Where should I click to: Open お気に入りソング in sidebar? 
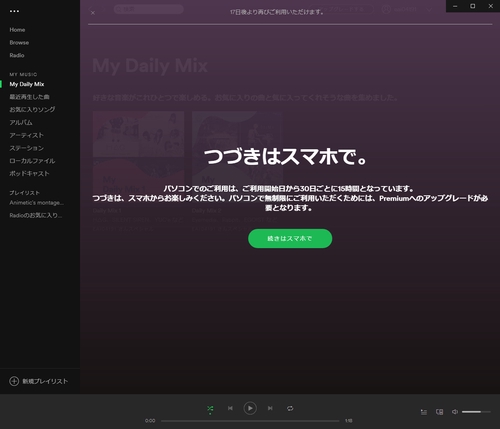coord(32,110)
